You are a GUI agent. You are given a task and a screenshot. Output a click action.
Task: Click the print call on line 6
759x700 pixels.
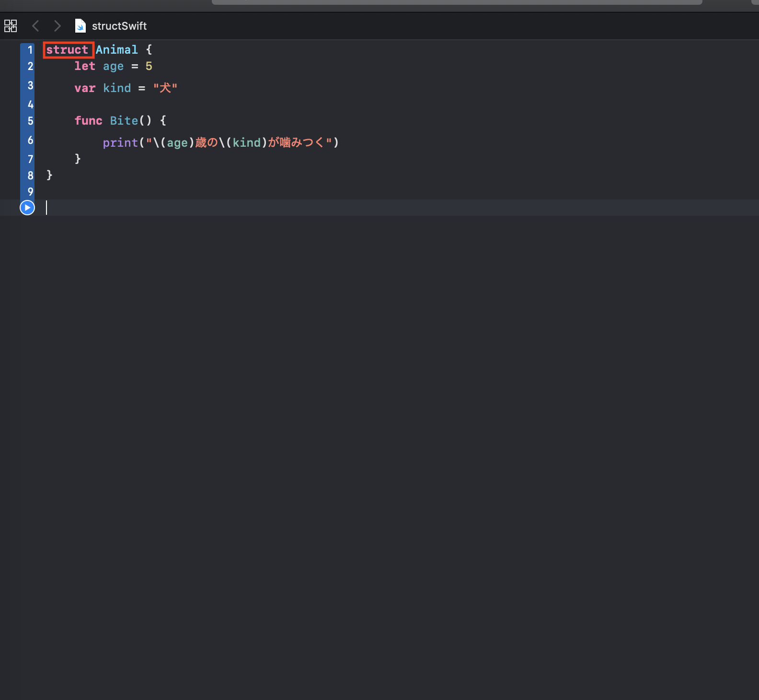pos(120,143)
